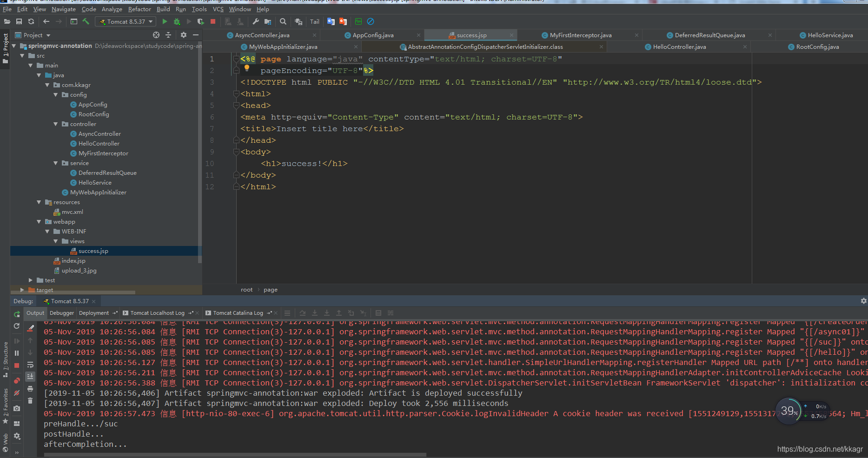Open the Refactor menu
This screenshot has width=868, height=458.
click(139, 9)
